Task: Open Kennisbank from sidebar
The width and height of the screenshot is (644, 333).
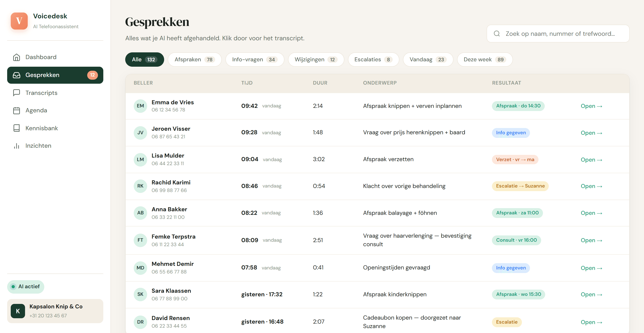Action: tap(55, 128)
